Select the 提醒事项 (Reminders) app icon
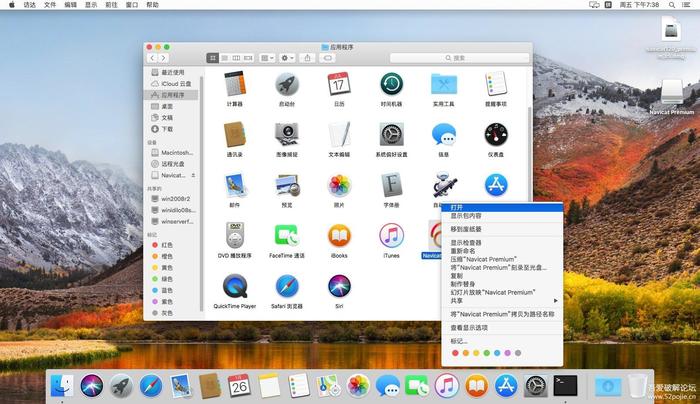Screen dimensions: 700x404 (x=496, y=84)
